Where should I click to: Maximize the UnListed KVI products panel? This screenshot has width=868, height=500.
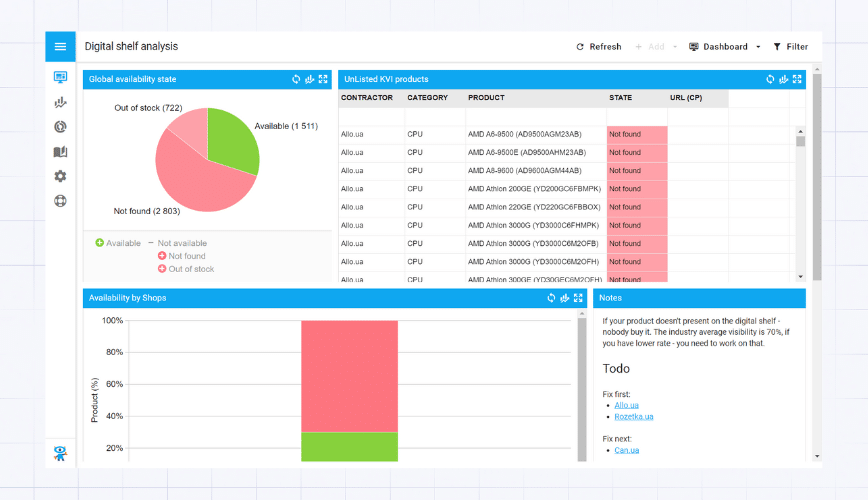click(797, 79)
